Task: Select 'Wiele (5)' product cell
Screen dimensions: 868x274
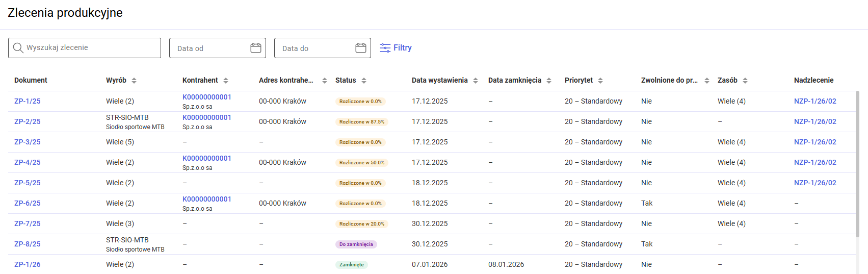Action: pyautogui.click(x=120, y=142)
